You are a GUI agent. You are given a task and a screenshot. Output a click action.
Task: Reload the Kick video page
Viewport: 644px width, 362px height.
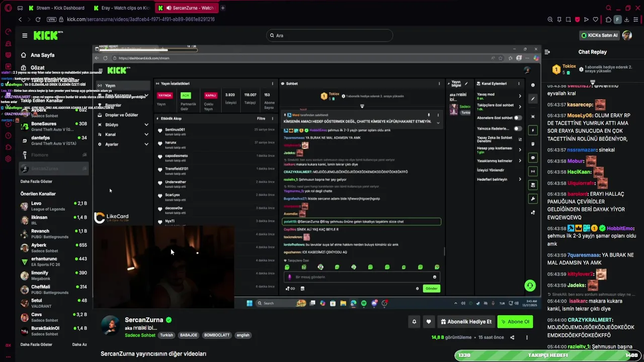pyautogui.click(x=38, y=20)
